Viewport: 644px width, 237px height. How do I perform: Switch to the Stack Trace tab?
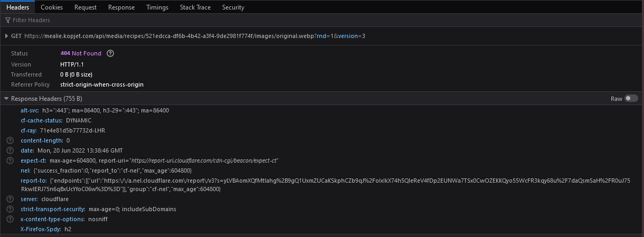point(195,7)
